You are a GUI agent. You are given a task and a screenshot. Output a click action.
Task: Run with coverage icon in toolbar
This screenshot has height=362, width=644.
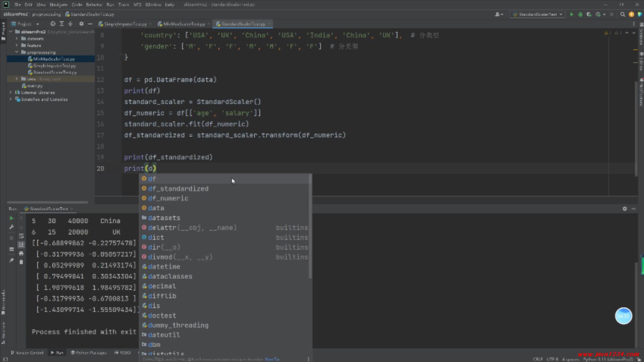(589, 14)
